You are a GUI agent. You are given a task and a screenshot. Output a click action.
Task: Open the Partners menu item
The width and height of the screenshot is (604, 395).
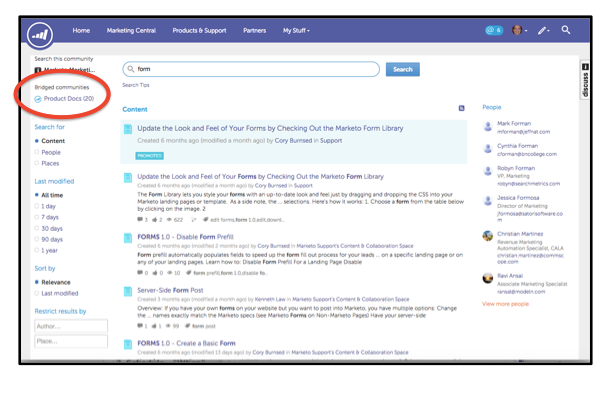point(254,30)
